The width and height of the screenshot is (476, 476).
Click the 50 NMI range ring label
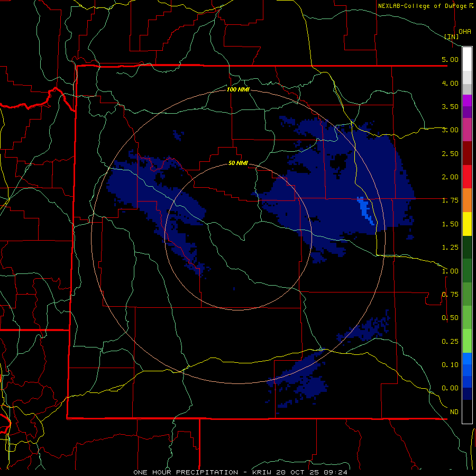click(238, 163)
